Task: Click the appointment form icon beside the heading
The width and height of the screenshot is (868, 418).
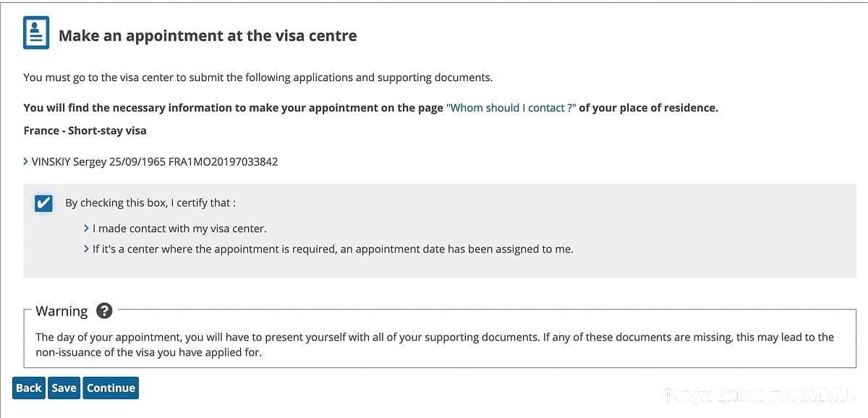Action: coord(36,34)
